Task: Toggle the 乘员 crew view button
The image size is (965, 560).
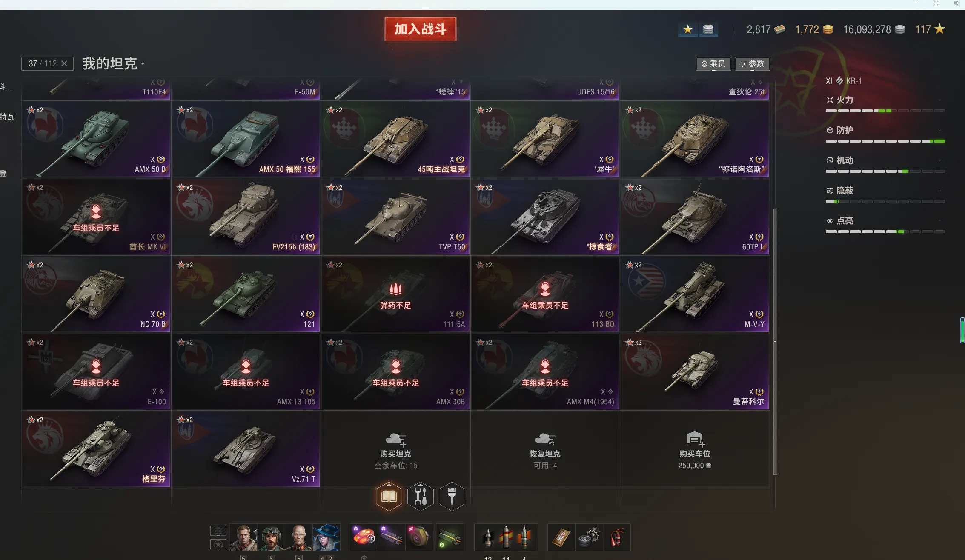Action: tap(713, 64)
